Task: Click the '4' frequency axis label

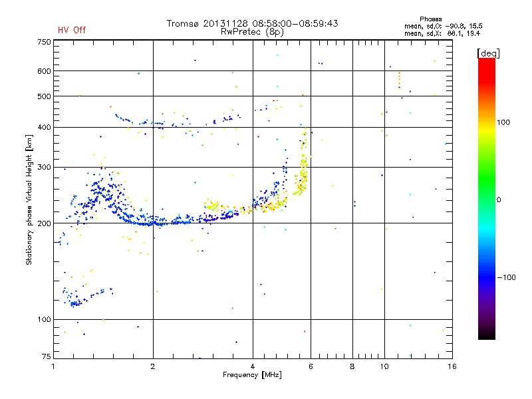Action: 253,366
